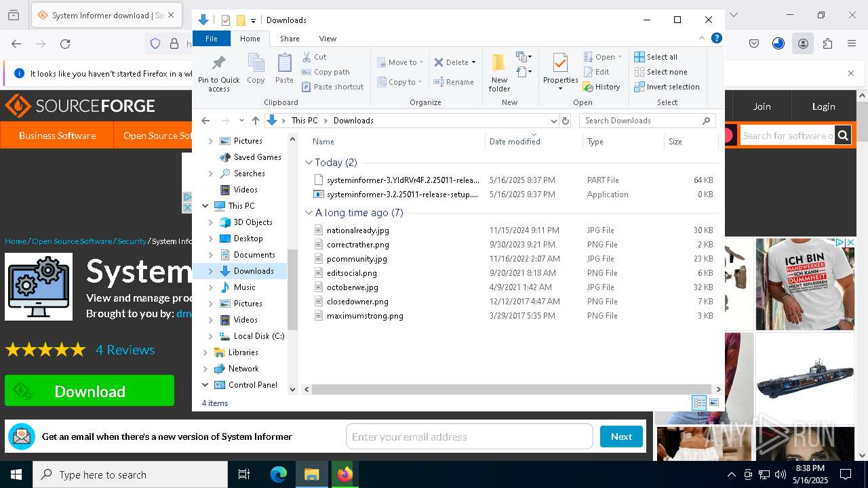The image size is (868, 488).
Task: Expand the Local Disk (C:) tree node
Action: point(210,336)
